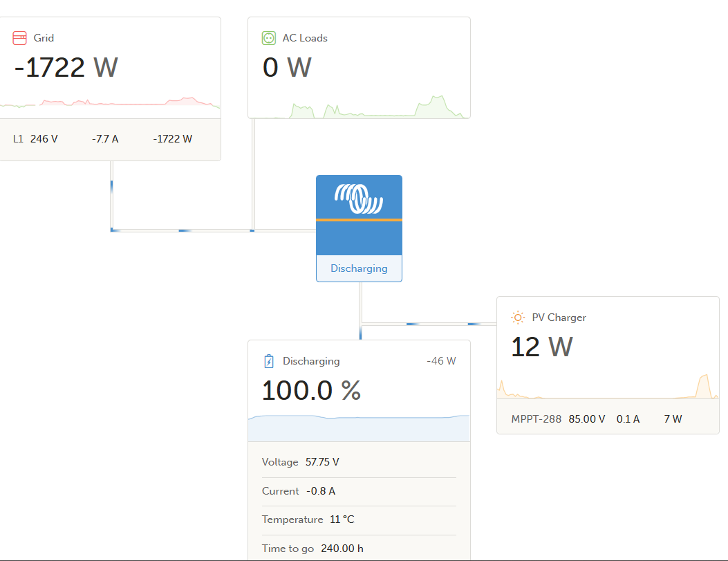
Task: Click the orange PV Charger sun icon
Action: (x=518, y=318)
